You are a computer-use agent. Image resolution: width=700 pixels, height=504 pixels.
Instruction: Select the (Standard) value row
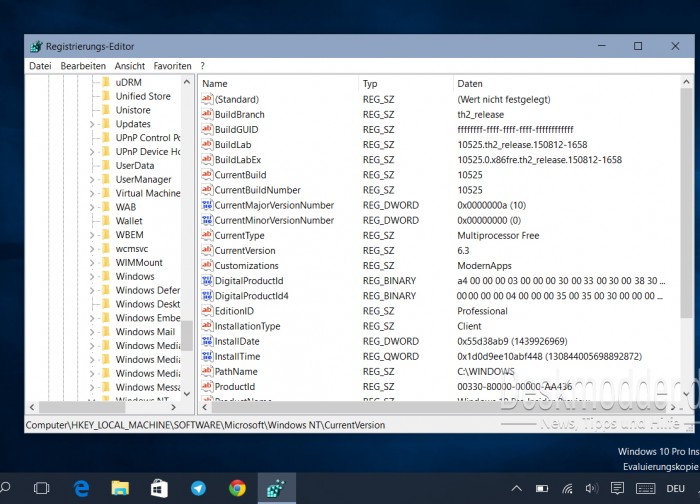(x=440, y=99)
